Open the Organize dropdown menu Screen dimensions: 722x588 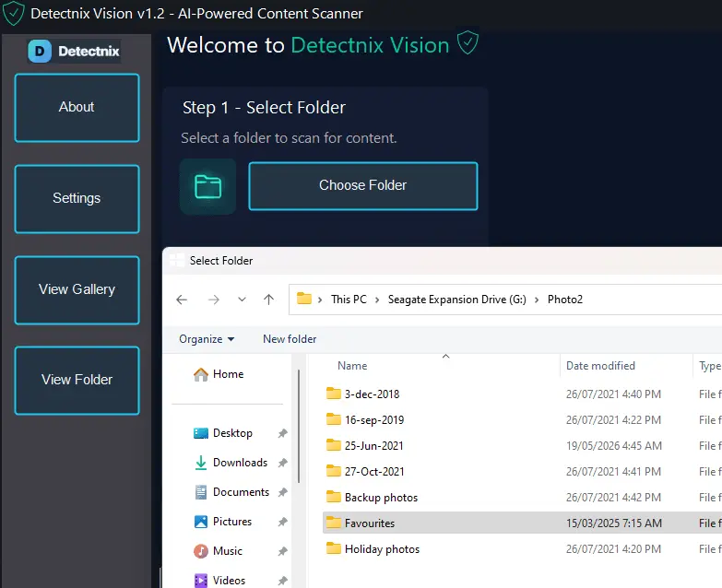pos(207,339)
